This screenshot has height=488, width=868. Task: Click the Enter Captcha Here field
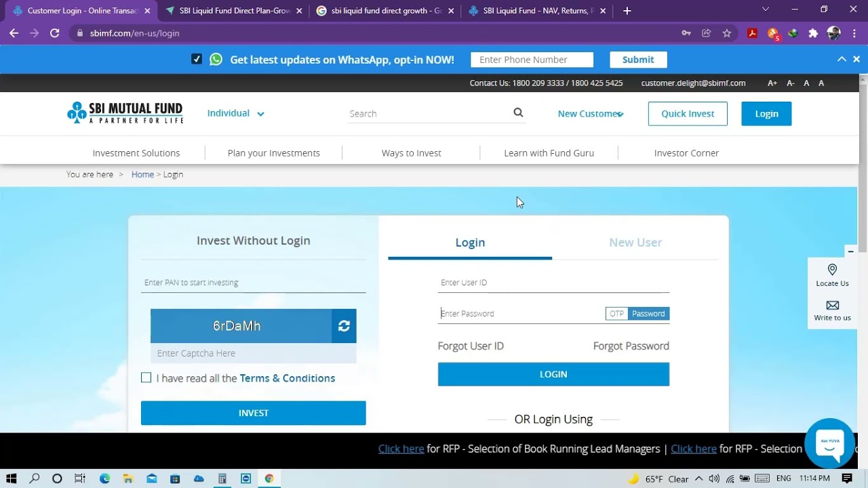click(x=254, y=353)
